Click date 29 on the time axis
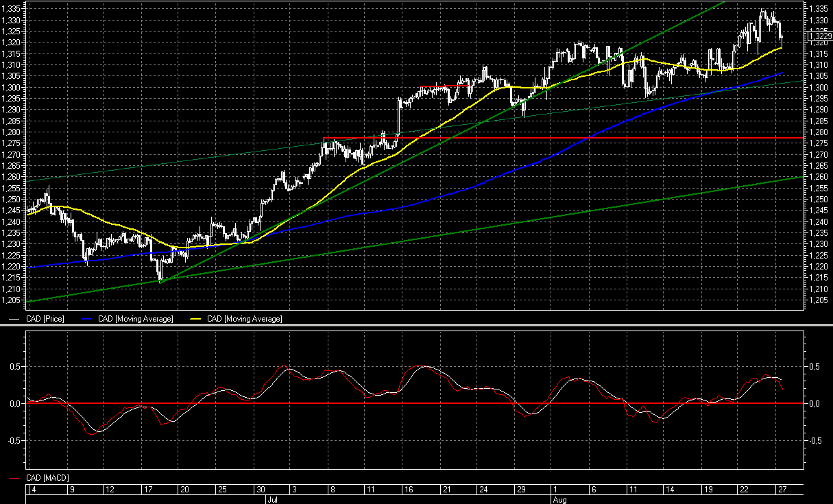The image size is (833, 504). click(520, 490)
